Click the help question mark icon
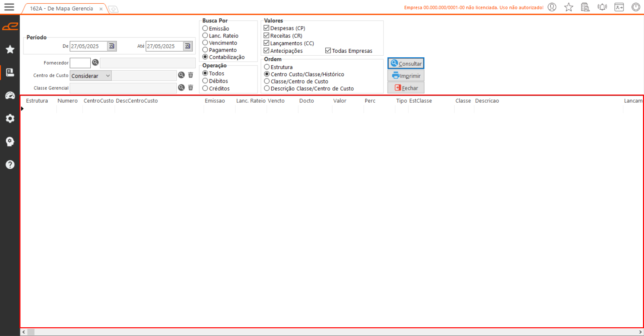Screen dimensions: 644x336 click(x=10, y=165)
